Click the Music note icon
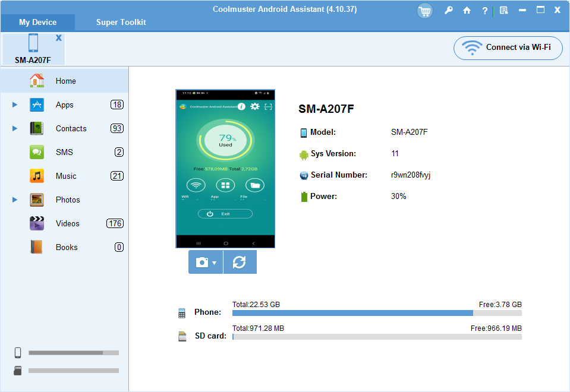The image size is (570, 392). click(37, 176)
